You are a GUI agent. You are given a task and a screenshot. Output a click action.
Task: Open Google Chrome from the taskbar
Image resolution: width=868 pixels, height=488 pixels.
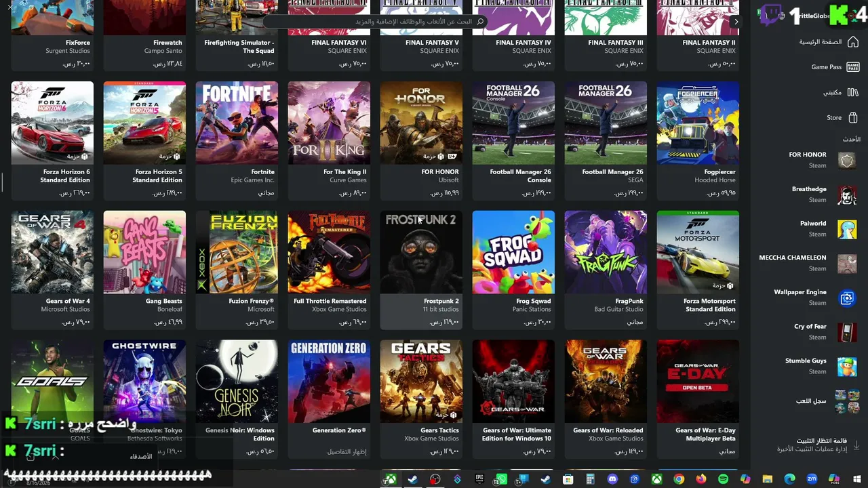[x=679, y=479]
